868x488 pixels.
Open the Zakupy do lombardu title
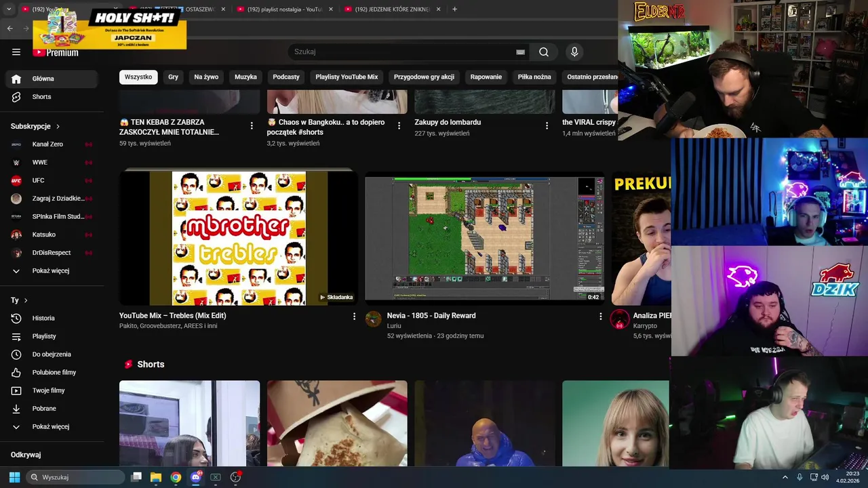coord(448,123)
